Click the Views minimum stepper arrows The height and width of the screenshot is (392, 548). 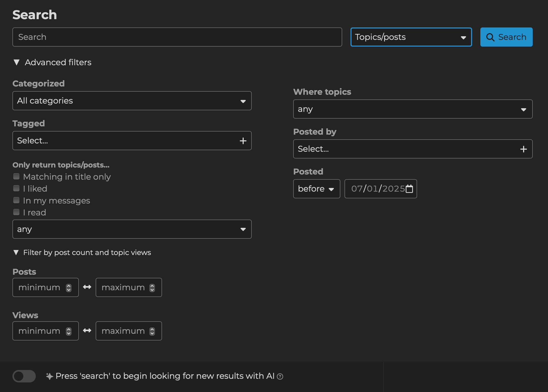coord(69,331)
